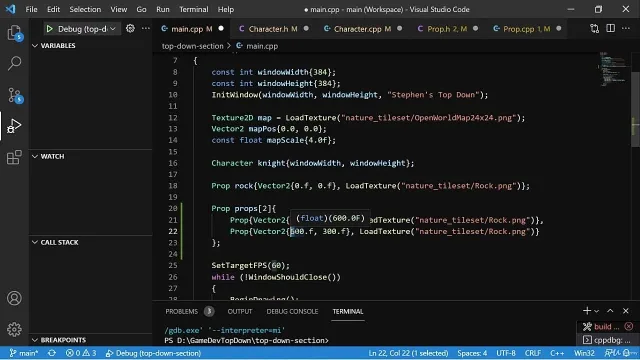Switch to the Character.cpp tab
The height and width of the screenshot is (360, 640).
point(362,29)
